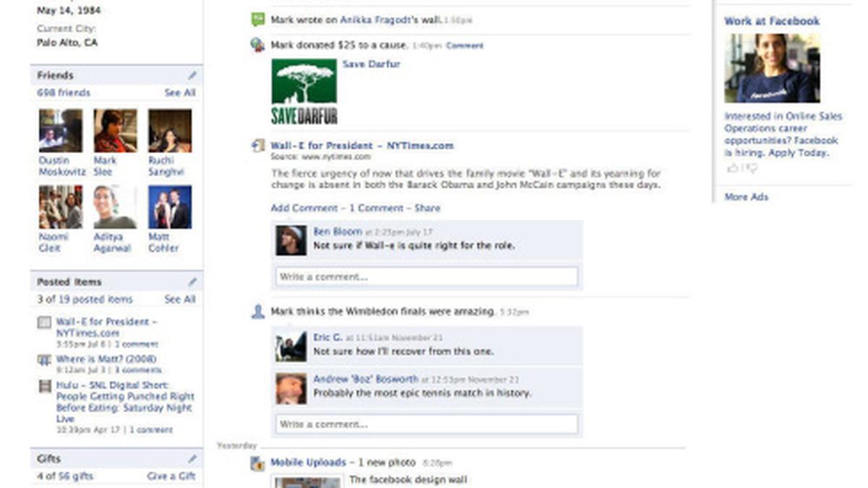Click the Posted Items edit pencil icon

tap(192, 282)
